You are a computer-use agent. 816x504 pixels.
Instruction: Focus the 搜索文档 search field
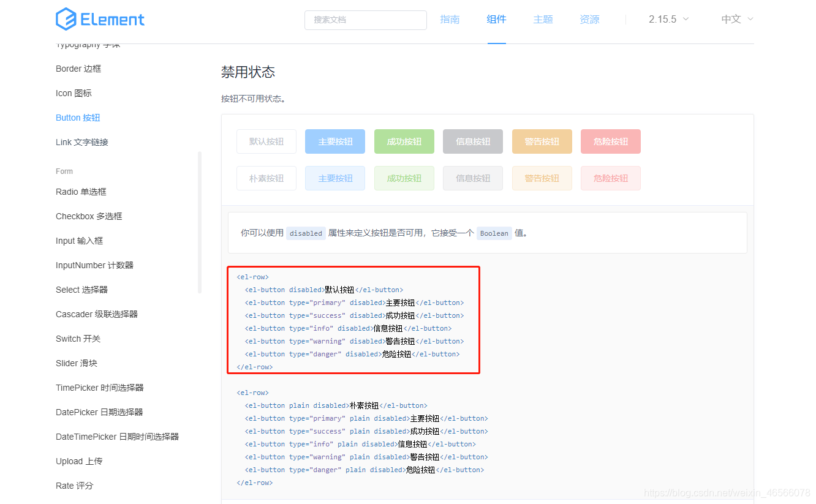click(x=366, y=20)
